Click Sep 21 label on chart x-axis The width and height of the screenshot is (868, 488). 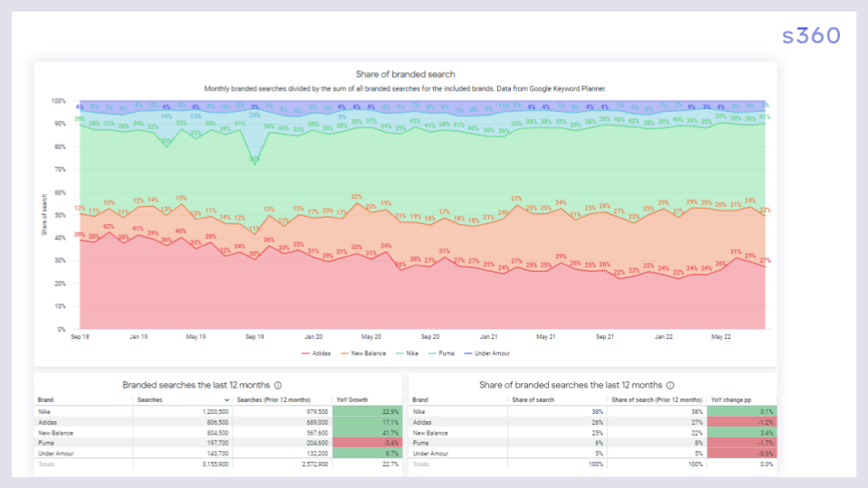605,336
